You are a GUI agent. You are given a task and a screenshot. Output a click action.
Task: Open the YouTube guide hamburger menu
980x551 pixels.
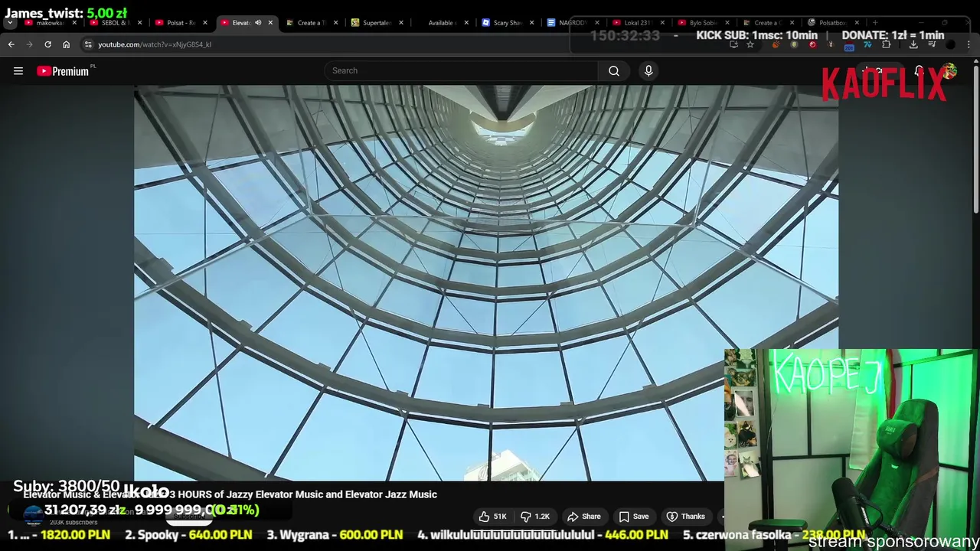[x=18, y=71]
